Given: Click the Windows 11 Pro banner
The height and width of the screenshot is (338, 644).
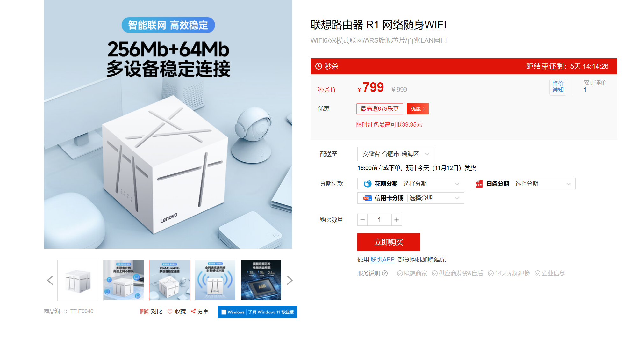Looking at the screenshot, I should 257,312.
